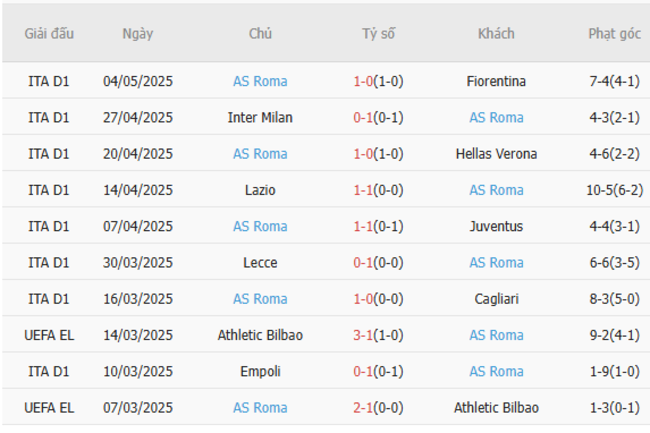
Task: Open the Empoli team link
Action: [x=260, y=371]
